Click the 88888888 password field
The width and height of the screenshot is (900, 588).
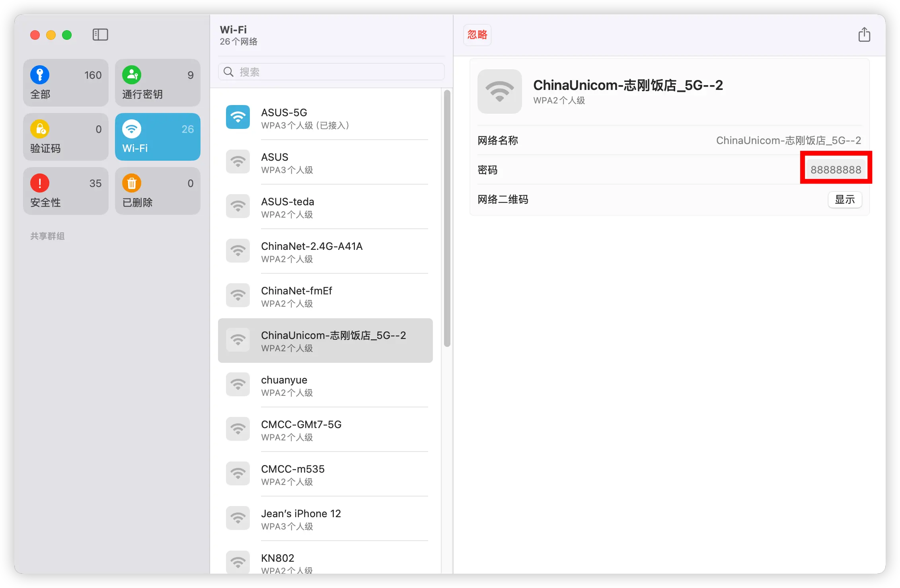(x=836, y=170)
